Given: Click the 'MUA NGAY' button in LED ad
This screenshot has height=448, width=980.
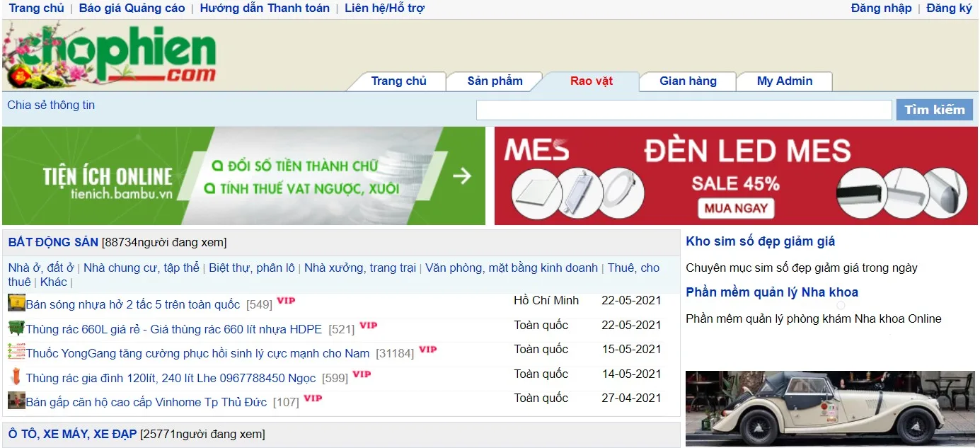Looking at the screenshot, I should tap(737, 209).
